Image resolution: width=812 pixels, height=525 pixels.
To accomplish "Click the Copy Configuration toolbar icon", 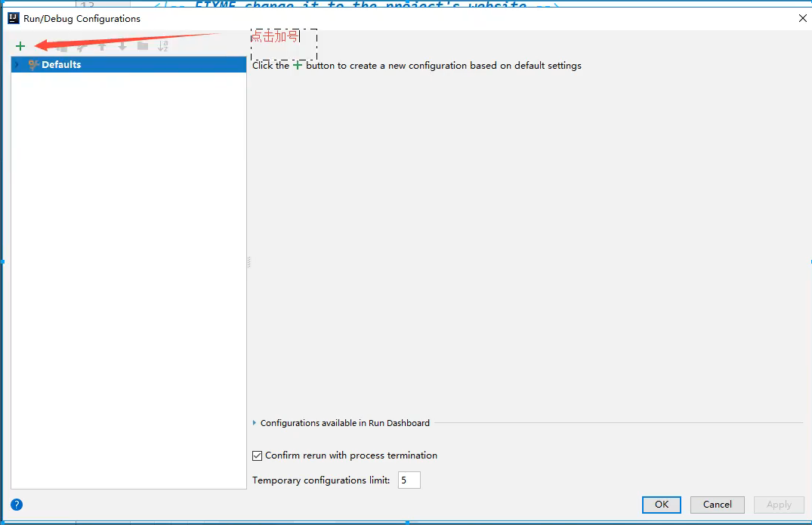I will (x=62, y=47).
